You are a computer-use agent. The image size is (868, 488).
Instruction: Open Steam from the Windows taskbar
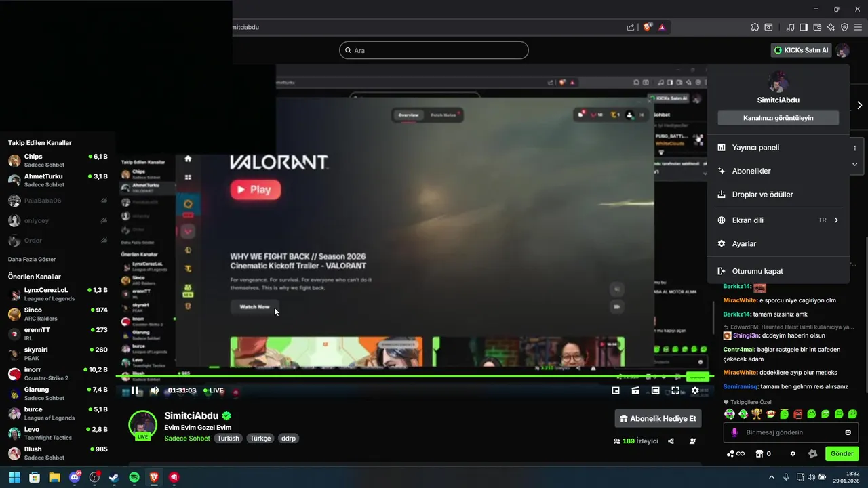coord(114,477)
